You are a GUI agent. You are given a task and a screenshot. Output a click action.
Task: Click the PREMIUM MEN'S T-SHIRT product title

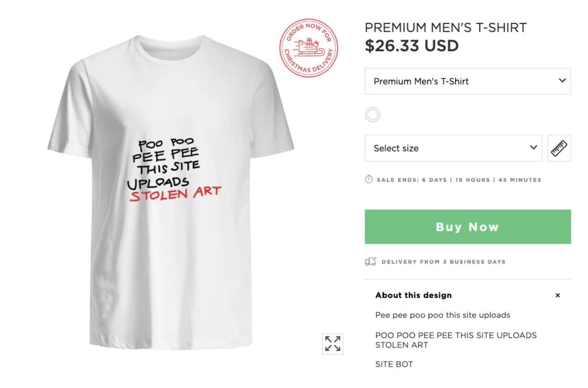click(x=445, y=28)
